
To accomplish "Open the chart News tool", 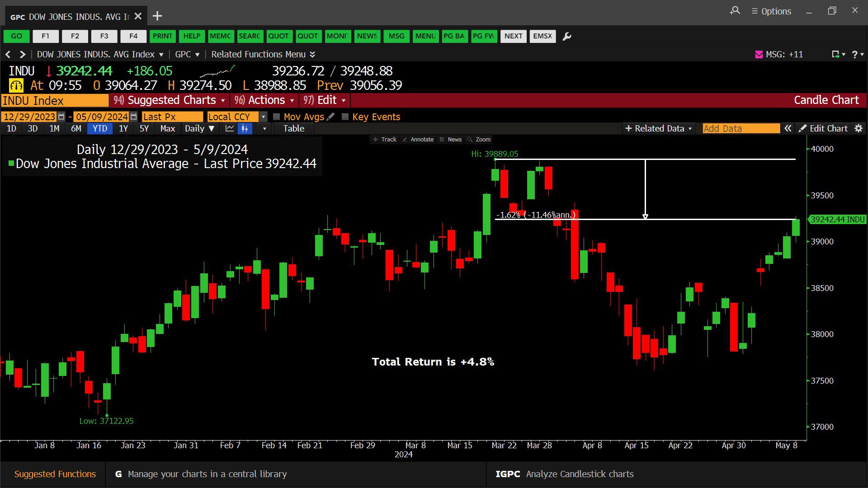I will 451,140.
